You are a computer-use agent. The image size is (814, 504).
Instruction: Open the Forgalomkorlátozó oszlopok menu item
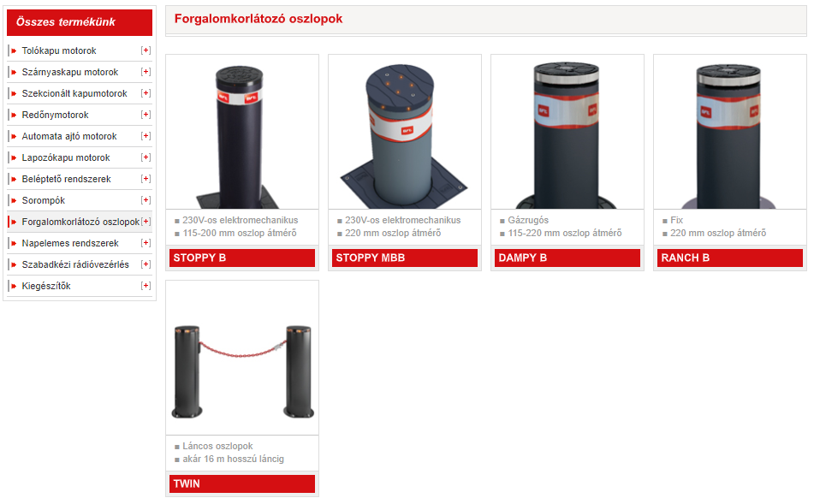(x=80, y=222)
